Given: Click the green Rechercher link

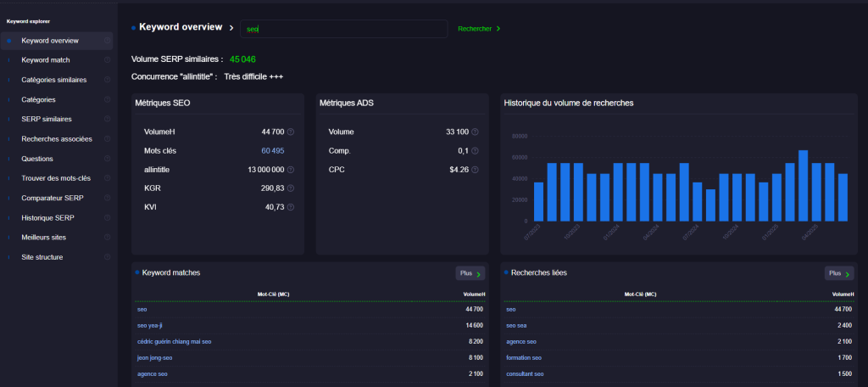Looking at the screenshot, I should [479, 29].
